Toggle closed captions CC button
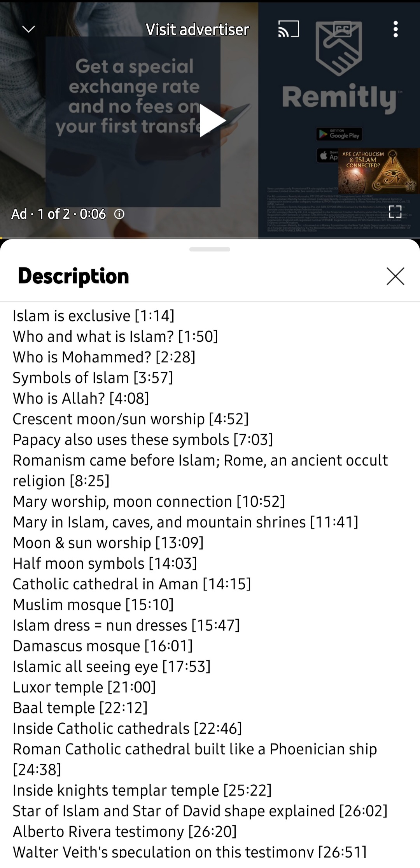The height and width of the screenshot is (868, 420). point(342,29)
